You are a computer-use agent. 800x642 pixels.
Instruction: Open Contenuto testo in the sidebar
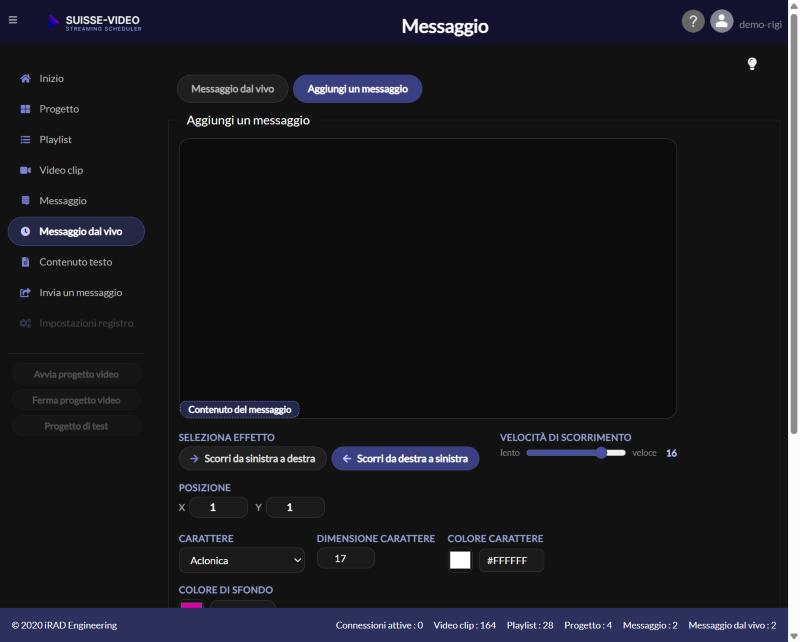[x=77, y=262]
